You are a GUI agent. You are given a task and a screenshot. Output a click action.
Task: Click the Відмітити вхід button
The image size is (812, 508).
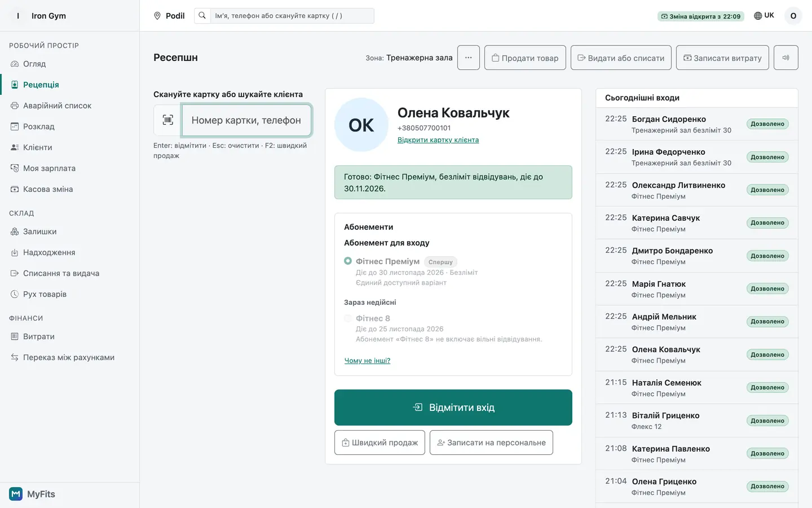click(x=453, y=408)
